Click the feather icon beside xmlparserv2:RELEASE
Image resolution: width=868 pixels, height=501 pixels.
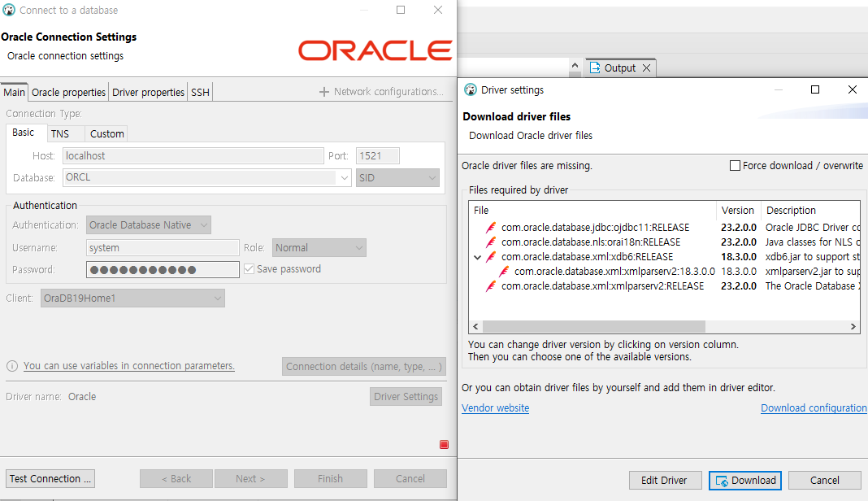490,286
